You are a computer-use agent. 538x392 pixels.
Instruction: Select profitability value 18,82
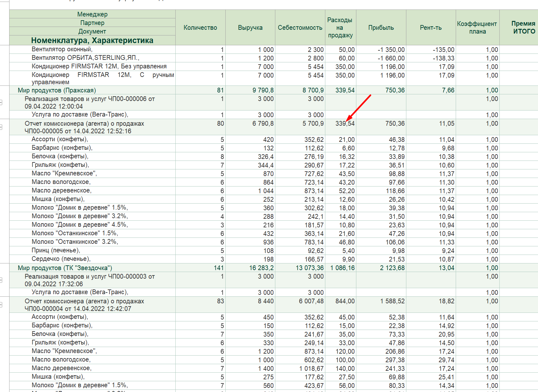(447, 301)
